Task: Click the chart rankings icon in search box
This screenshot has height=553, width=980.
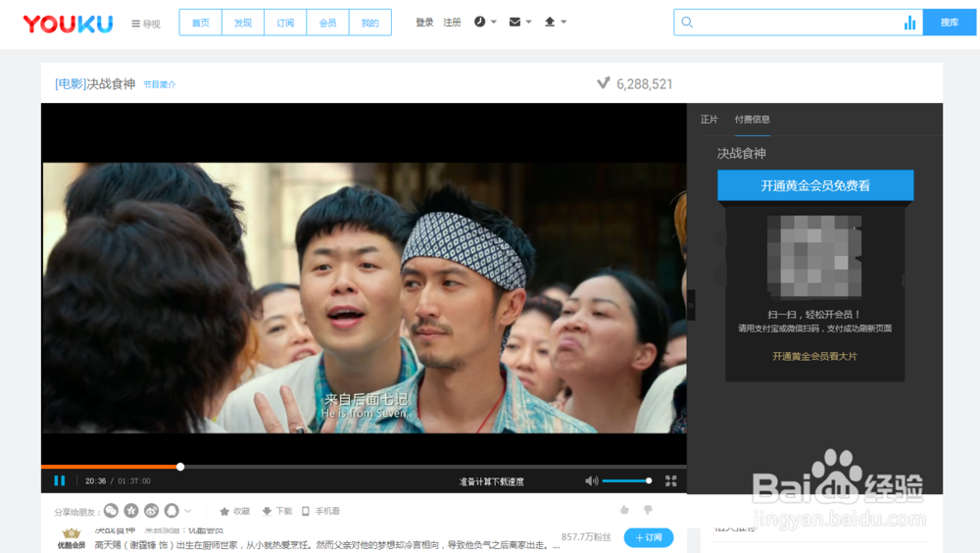Action: coord(910,23)
